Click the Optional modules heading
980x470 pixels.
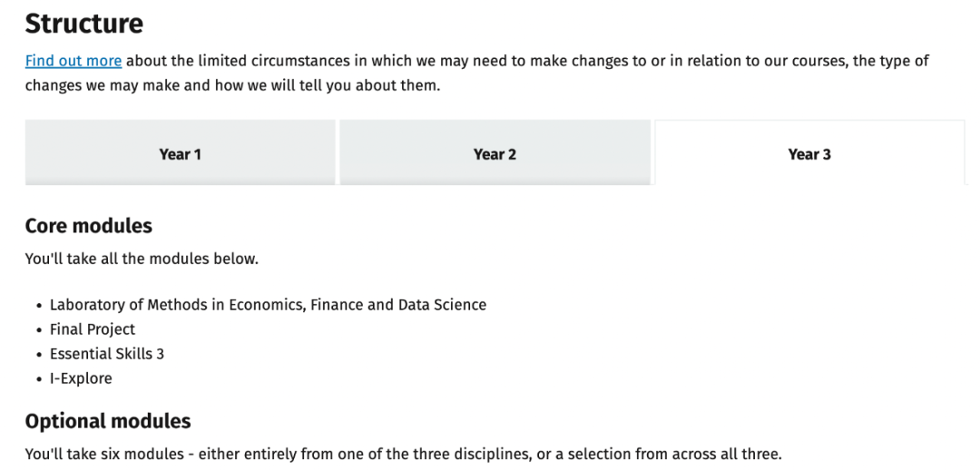pyautogui.click(x=107, y=421)
